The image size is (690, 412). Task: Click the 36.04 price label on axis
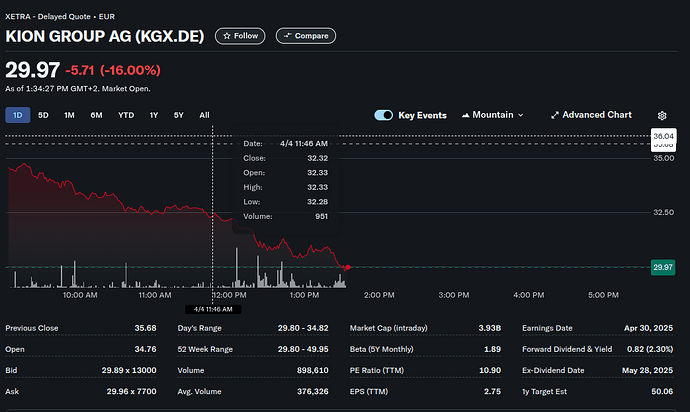point(663,136)
